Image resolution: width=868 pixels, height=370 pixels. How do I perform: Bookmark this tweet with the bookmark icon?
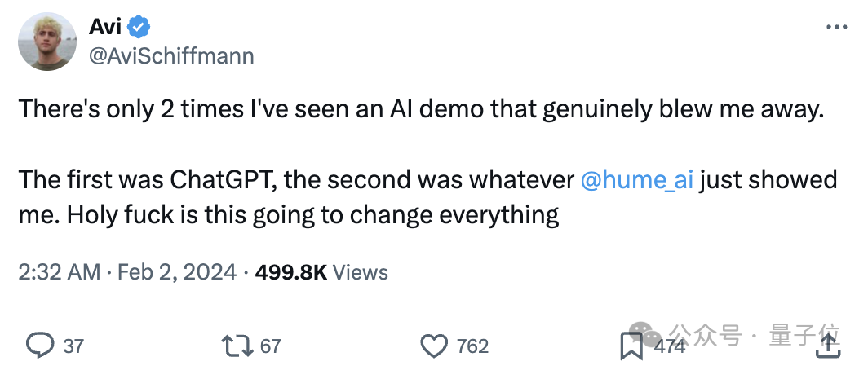631,346
